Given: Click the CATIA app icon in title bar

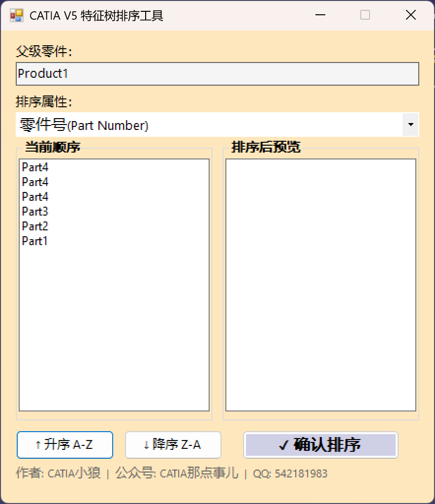Looking at the screenshot, I should 16,15.
